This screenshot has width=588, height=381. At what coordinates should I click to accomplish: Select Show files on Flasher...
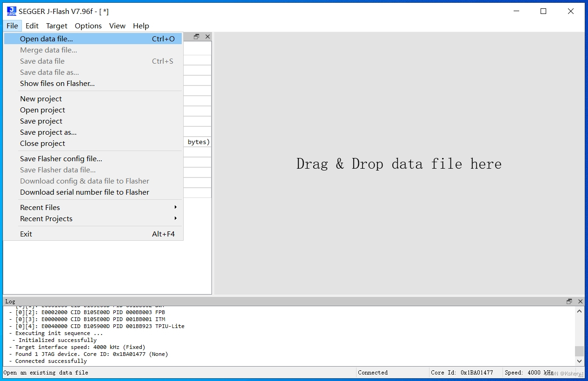pos(93,84)
